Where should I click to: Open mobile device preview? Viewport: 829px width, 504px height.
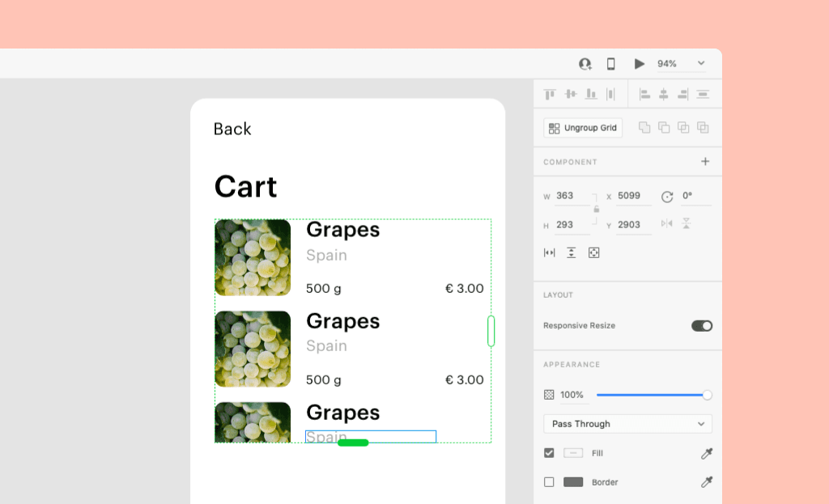pos(611,64)
